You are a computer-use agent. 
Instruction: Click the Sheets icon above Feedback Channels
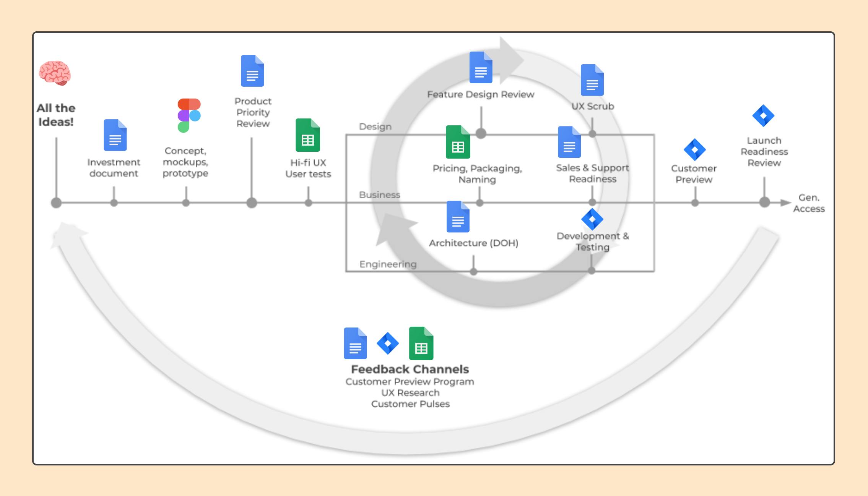click(x=421, y=344)
